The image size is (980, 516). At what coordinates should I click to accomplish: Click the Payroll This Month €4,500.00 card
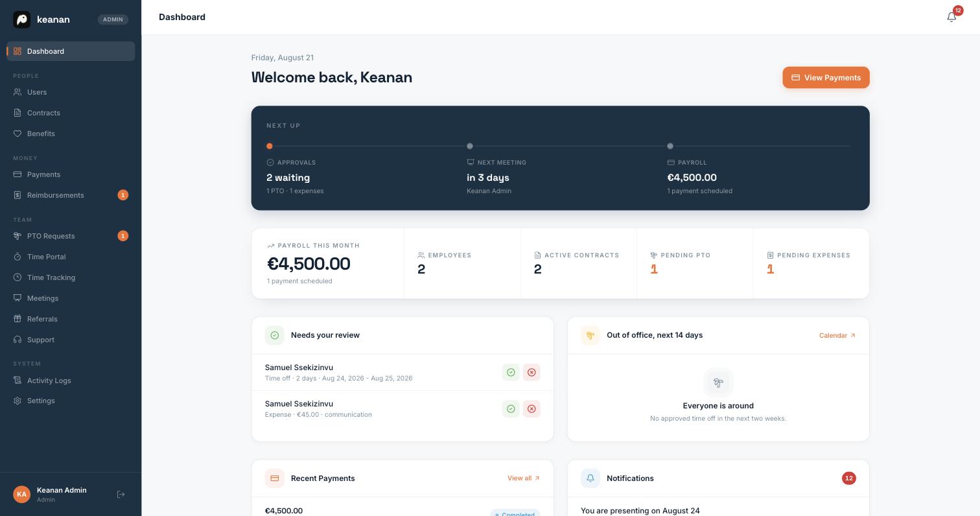click(328, 263)
